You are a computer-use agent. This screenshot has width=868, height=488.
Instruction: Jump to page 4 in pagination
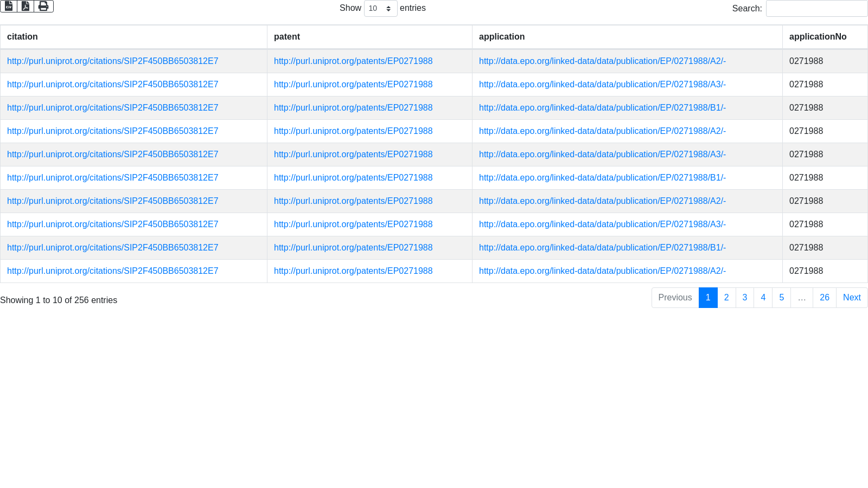click(x=763, y=298)
